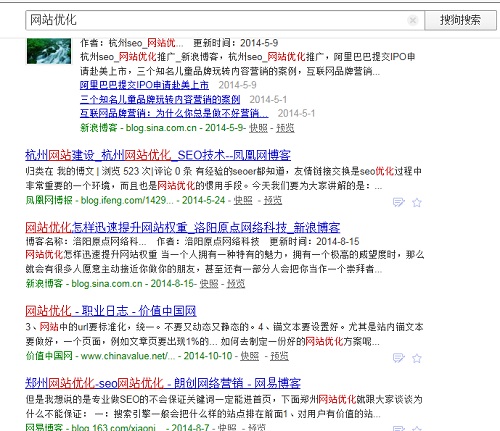Click the comment icon on the ifeng result

click(x=398, y=202)
